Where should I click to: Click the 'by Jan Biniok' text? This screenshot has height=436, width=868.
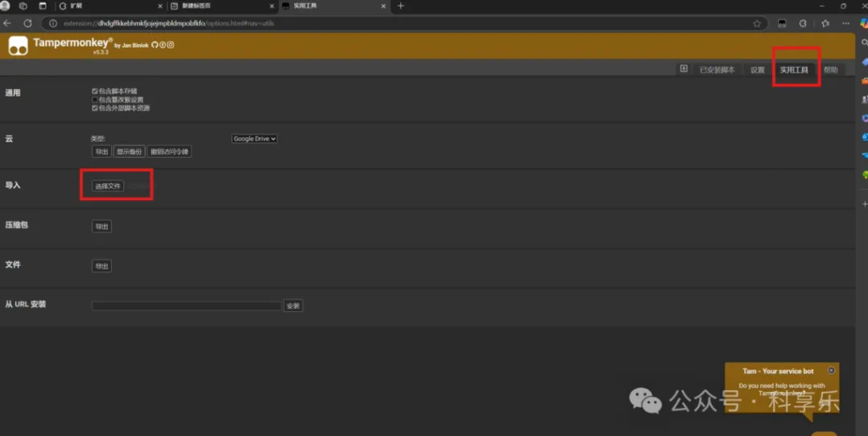(x=131, y=46)
